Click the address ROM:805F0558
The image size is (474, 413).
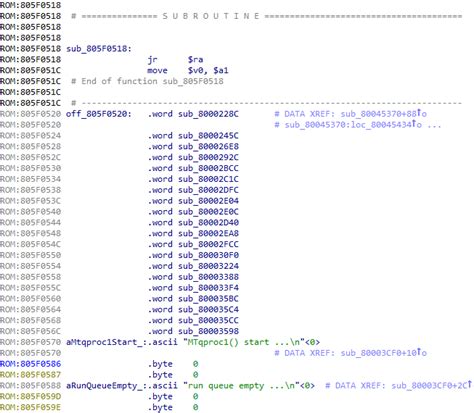tap(31, 277)
